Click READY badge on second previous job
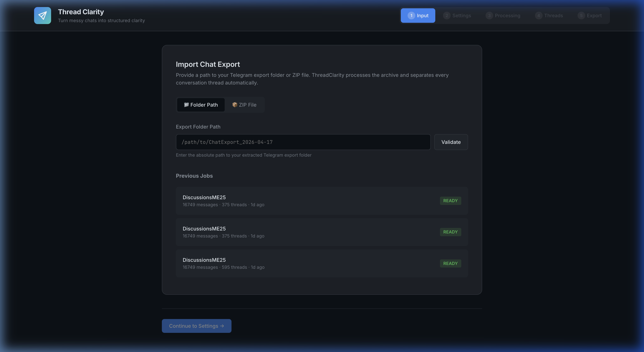Image resolution: width=644 pixels, height=352 pixels. point(450,232)
